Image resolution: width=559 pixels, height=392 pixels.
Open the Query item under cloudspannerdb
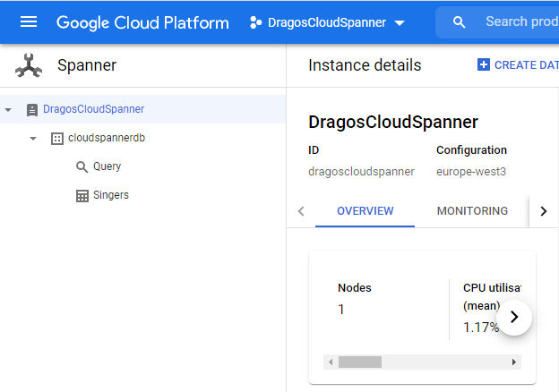tap(107, 166)
